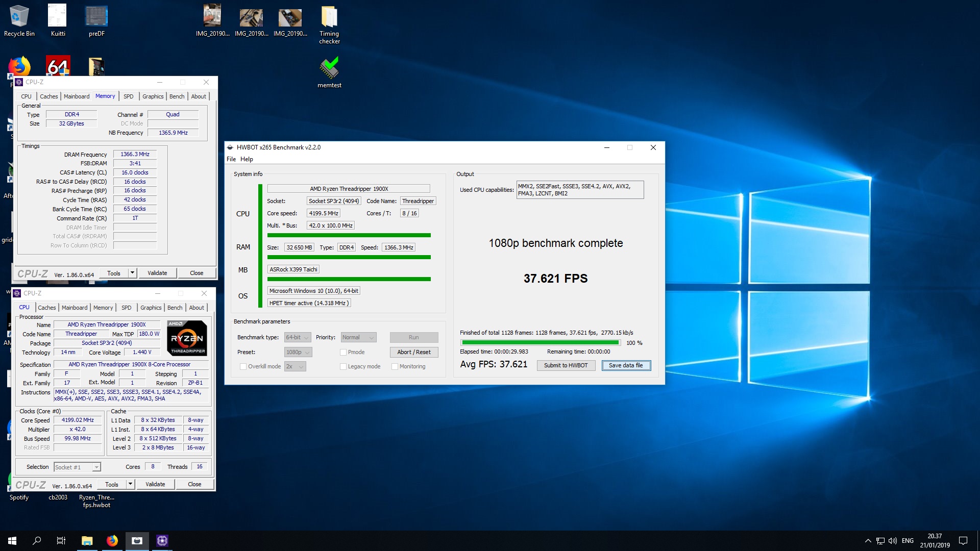Screen dimensions: 980x551
Task: Click Validate in lower CPU-Z window
Action: [155, 484]
